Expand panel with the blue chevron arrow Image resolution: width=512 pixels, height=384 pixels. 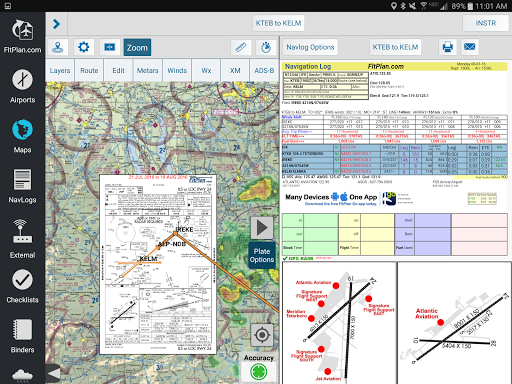coord(56,24)
